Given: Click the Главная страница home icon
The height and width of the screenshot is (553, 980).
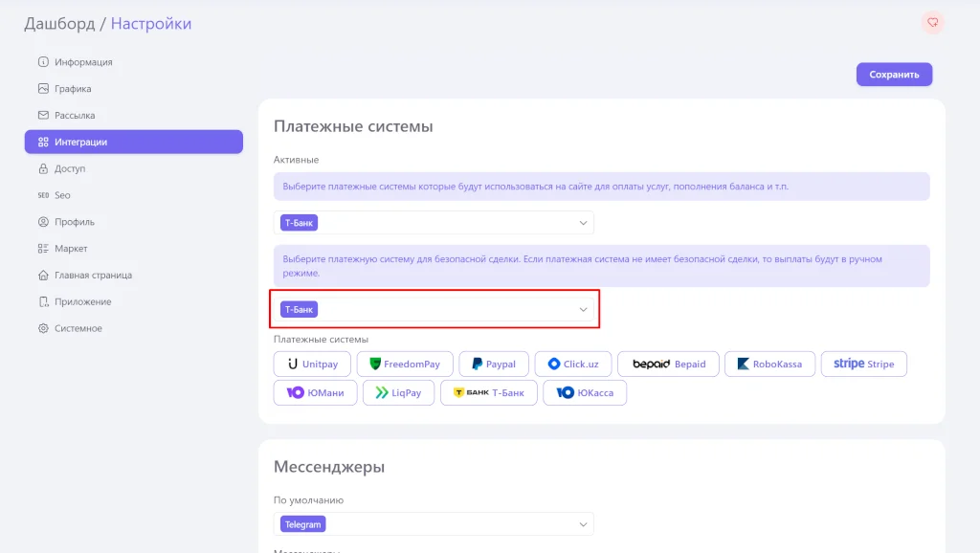Looking at the screenshot, I should click(43, 276).
